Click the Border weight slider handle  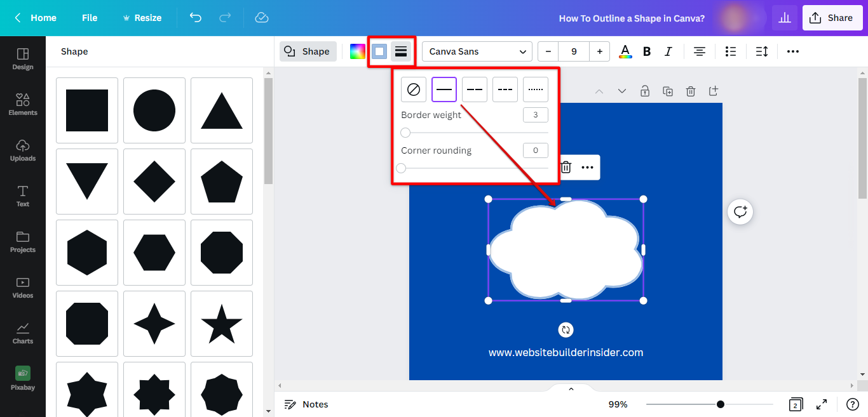click(x=405, y=133)
